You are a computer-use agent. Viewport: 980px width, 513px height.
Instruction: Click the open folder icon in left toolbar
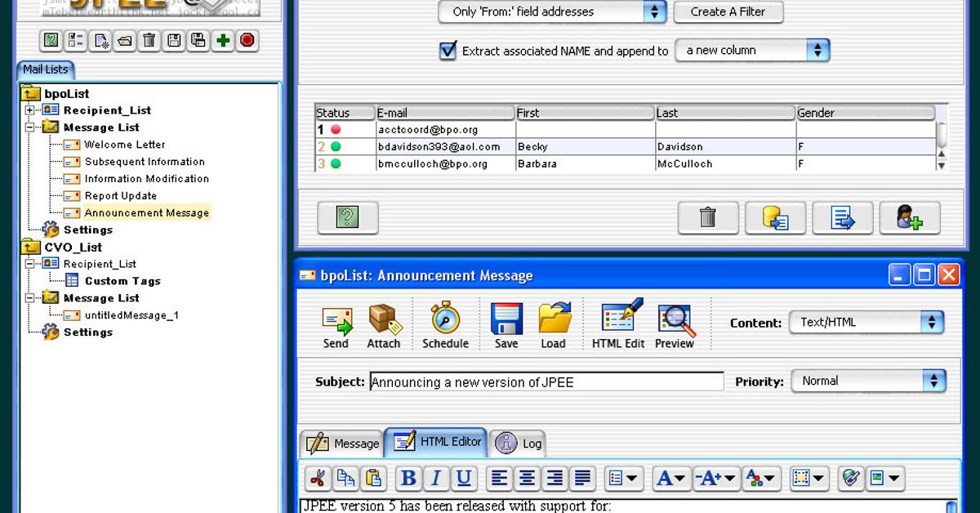click(x=124, y=40)
